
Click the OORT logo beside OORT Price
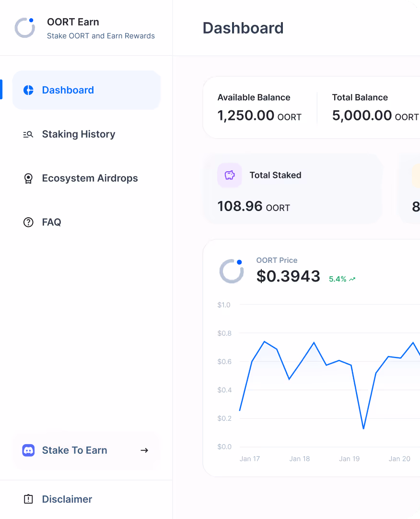point(232,271)
